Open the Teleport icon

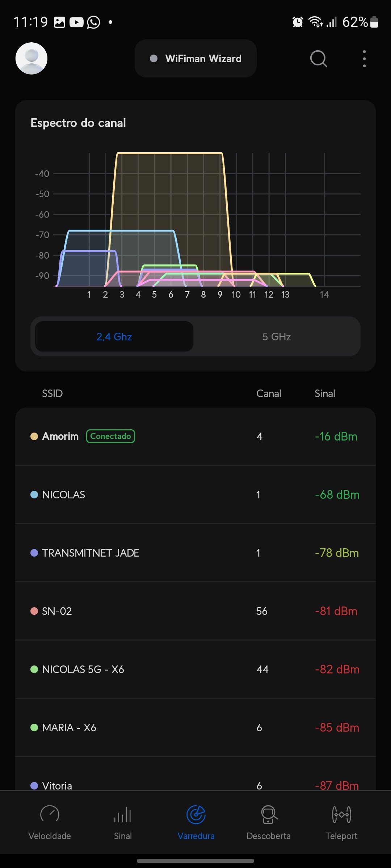point(341,814)
